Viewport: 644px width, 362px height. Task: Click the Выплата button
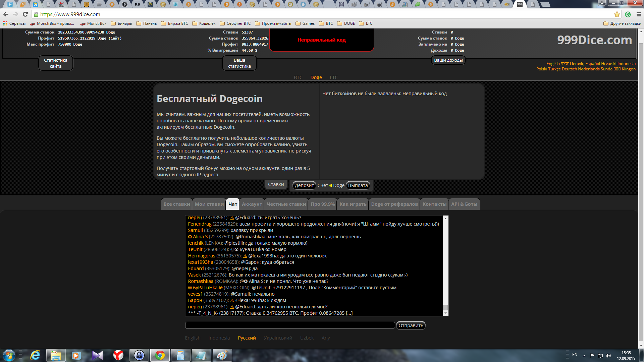[358, 185]
